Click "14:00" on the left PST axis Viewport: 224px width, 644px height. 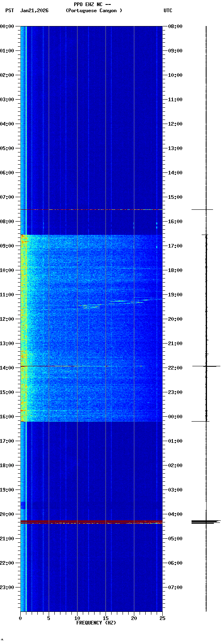7,368
